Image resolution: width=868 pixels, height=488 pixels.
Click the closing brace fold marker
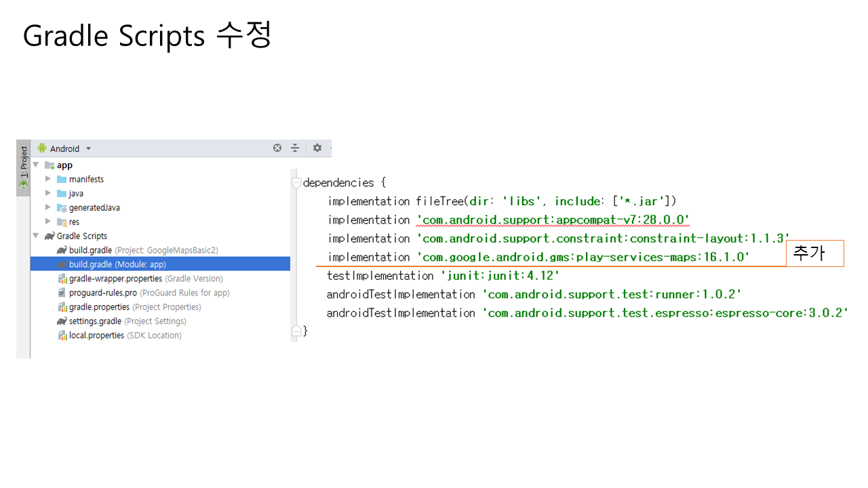pyautogui.click(x=296, y=331)
